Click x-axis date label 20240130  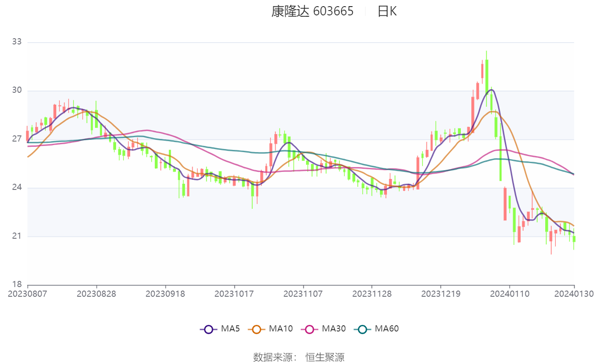click(x=574, y=294)
